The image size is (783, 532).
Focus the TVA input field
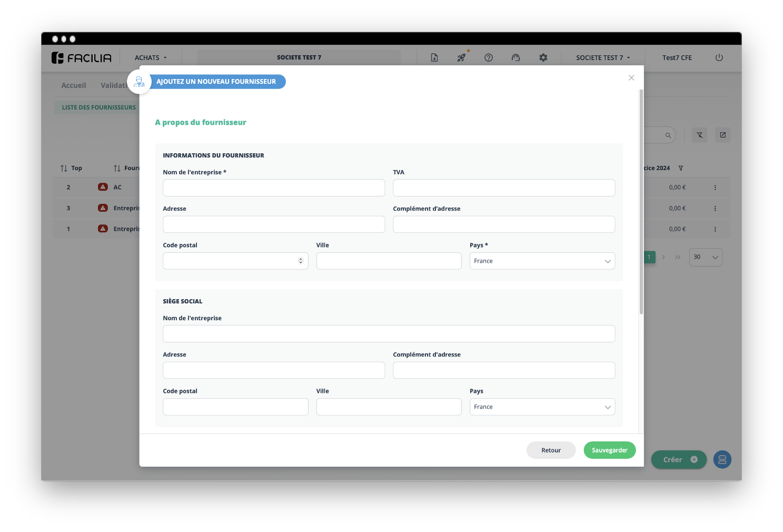click(x=504, y=188)
